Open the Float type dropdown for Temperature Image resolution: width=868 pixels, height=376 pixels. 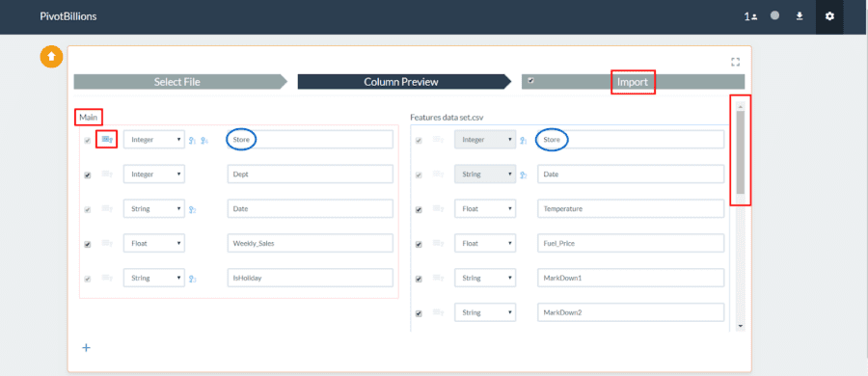click(x=485, y=209)
